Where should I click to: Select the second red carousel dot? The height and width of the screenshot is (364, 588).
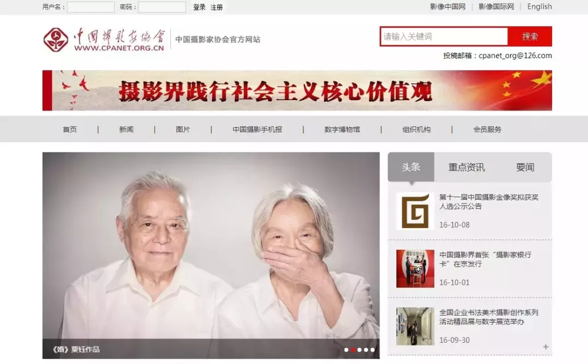tap(353, 350)
